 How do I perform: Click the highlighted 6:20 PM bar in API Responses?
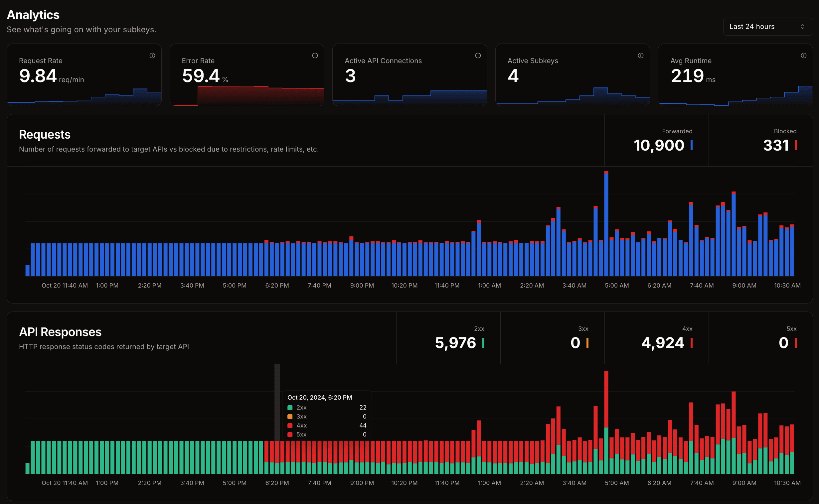(x=277, y=457)
